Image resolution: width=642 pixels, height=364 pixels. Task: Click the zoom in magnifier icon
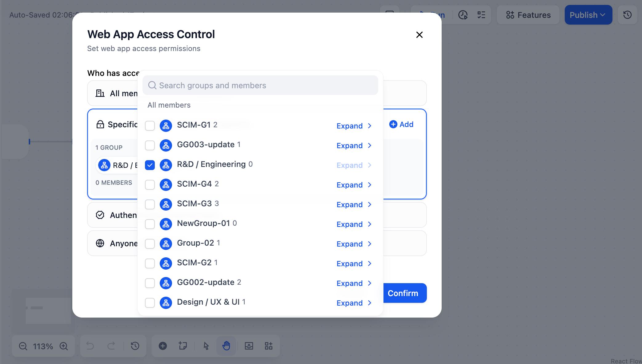click(64, 346)
